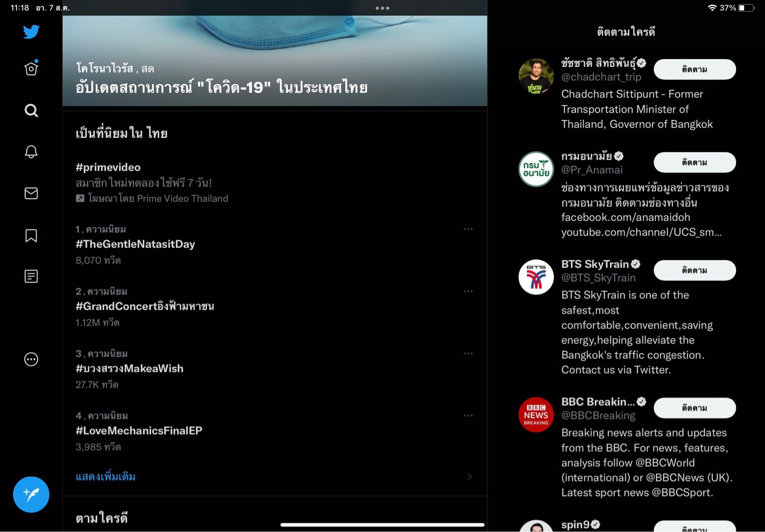The width and height of the screenshot is (765, 532).
Task: Tap the ติดตามใครดี panel heading
Action: pyautogui.click(x=626, y=32)
